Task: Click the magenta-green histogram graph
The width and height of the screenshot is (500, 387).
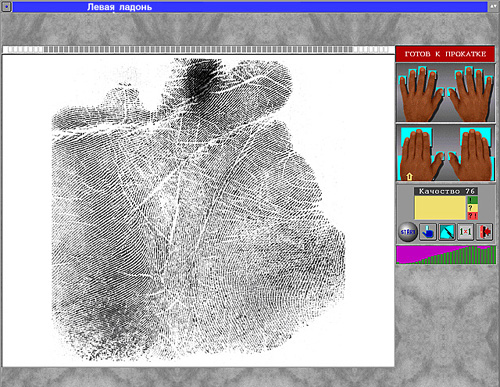Action: pos(446,255)
